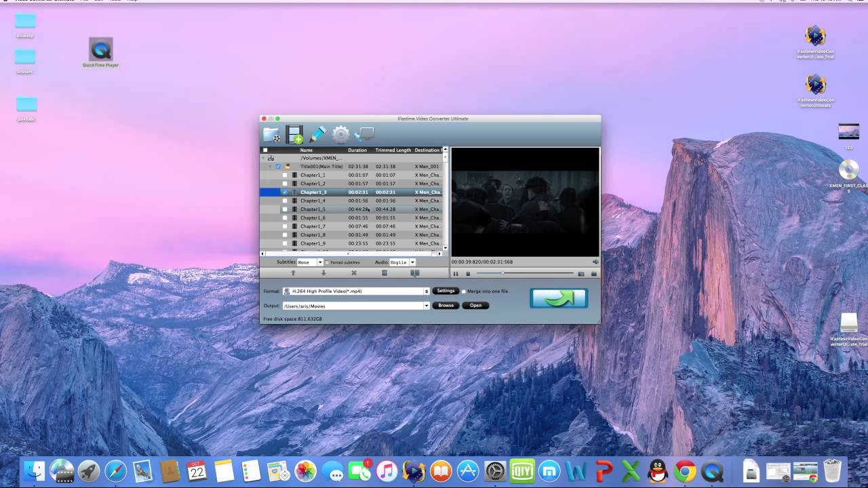Click the Browse button

(x=446, y=306)
